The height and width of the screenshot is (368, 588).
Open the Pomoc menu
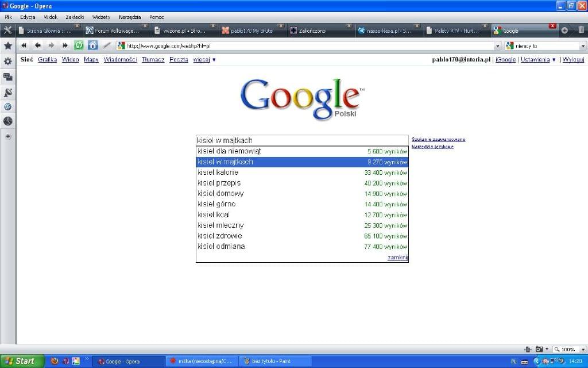pos(156,17)
